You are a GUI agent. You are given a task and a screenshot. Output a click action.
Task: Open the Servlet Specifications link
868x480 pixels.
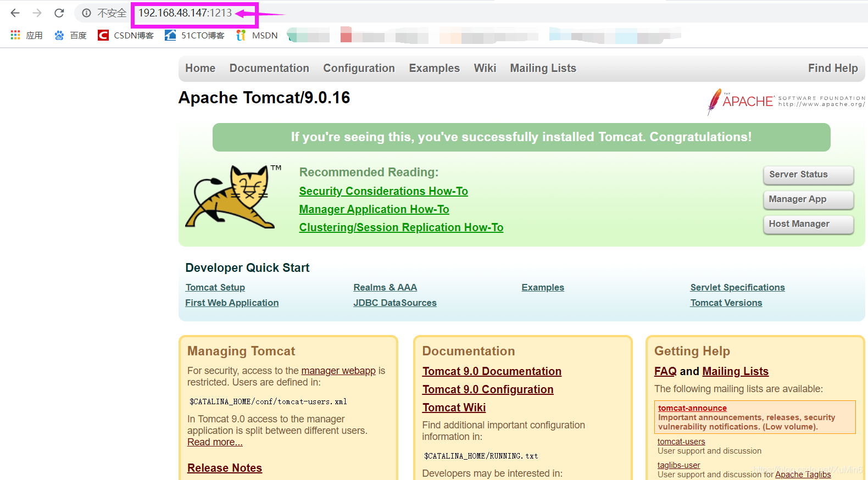click(x=737, y=287)
